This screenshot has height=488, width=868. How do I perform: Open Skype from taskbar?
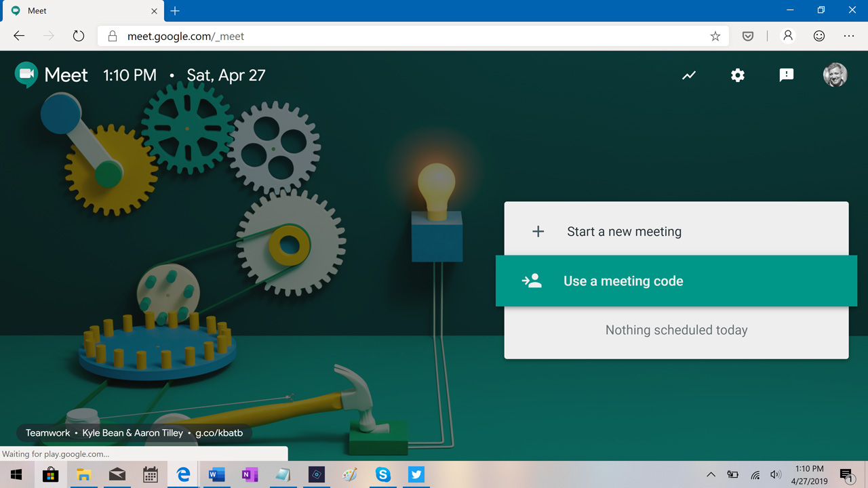coord(383,475)
